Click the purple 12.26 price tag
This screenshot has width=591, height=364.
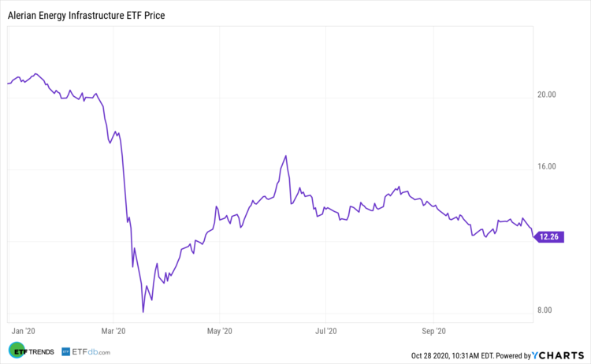click(549, 236)
